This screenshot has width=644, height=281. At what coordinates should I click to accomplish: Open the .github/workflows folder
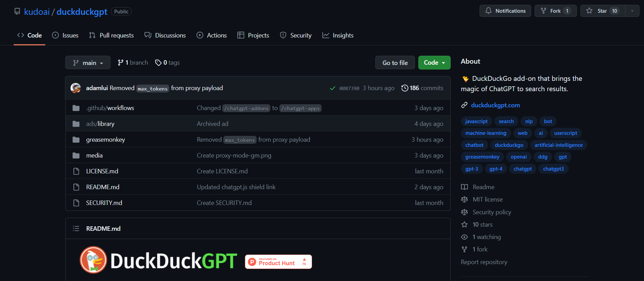(110, 108)
